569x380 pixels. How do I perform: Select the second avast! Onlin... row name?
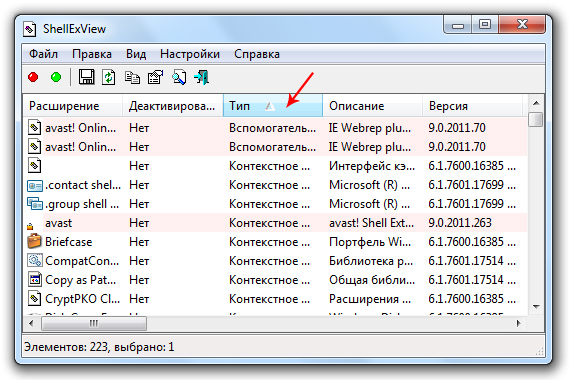click(80, 147)
